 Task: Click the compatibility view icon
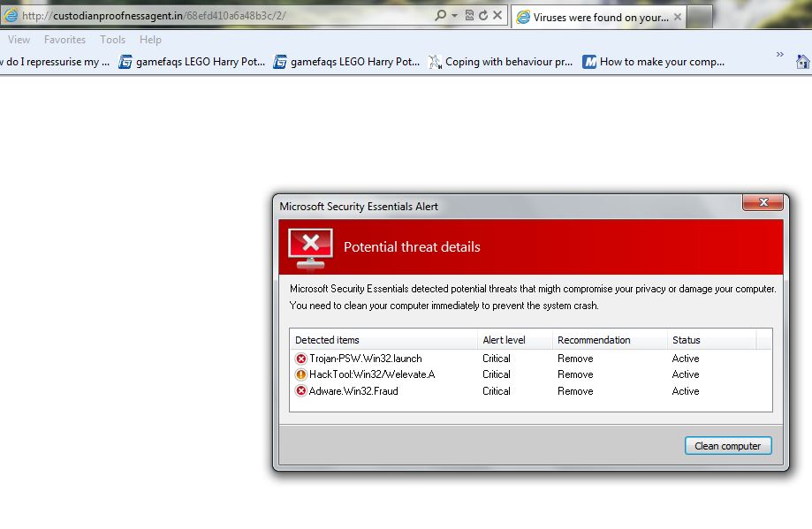tap(469, 15)
